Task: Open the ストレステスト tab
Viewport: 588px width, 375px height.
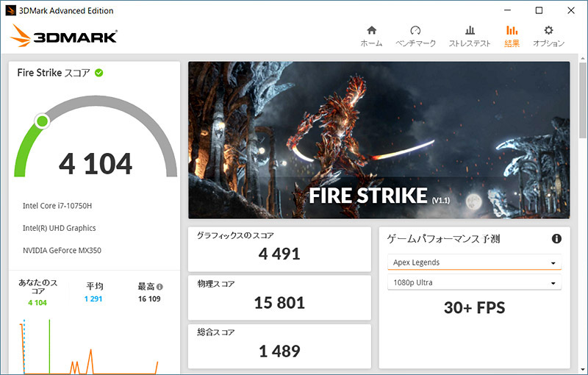Action: tap(470, 36)
